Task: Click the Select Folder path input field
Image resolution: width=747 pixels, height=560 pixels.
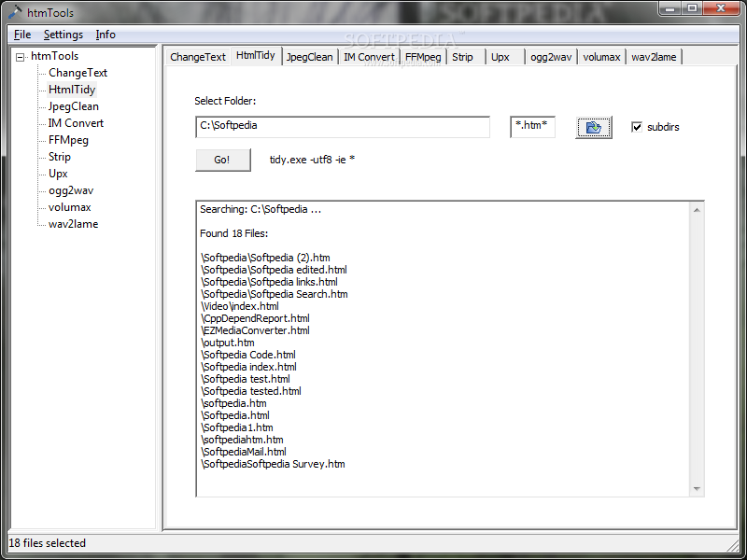Action: [x=343, y=127]
